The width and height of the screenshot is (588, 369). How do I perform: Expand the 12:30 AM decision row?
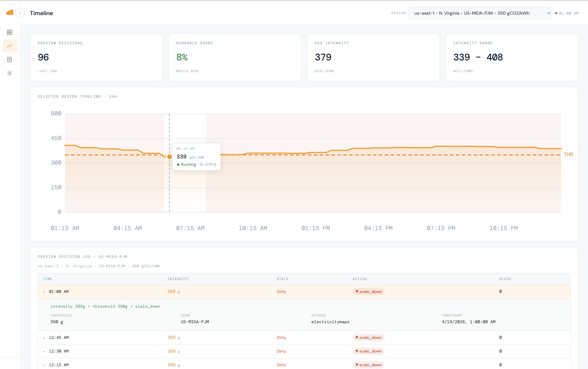[44, 351]
